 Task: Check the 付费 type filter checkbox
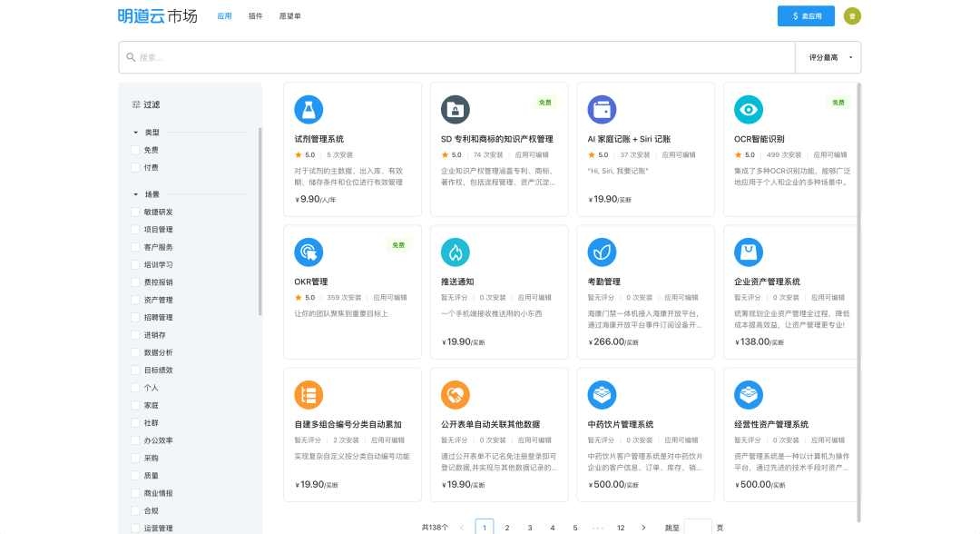135,168
